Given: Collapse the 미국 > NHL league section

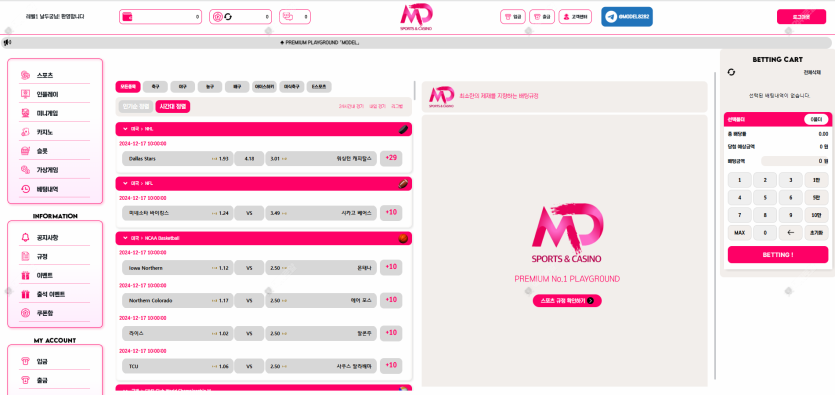Looking at the screenshot, I should point(125,129).
